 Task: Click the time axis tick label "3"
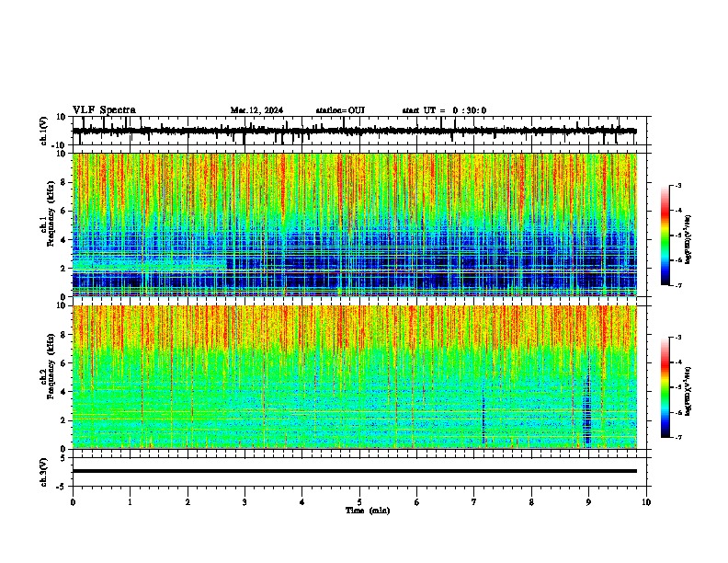(245, 502)
